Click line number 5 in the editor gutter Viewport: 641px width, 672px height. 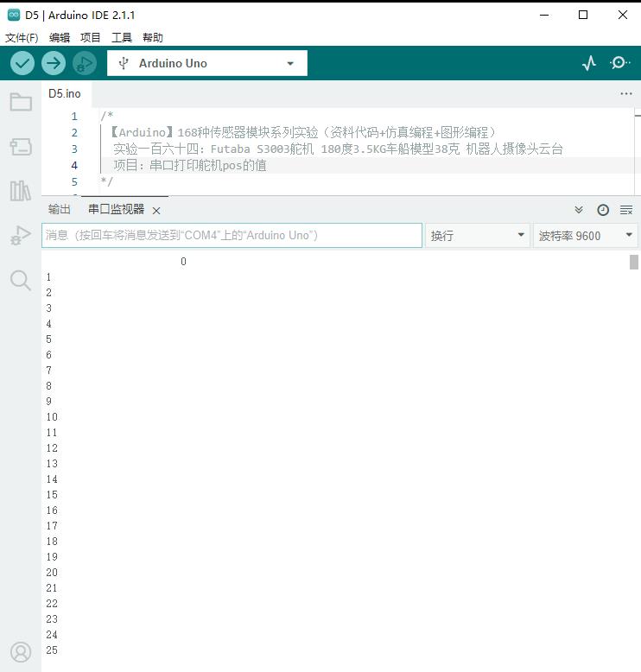pos(74,181)
